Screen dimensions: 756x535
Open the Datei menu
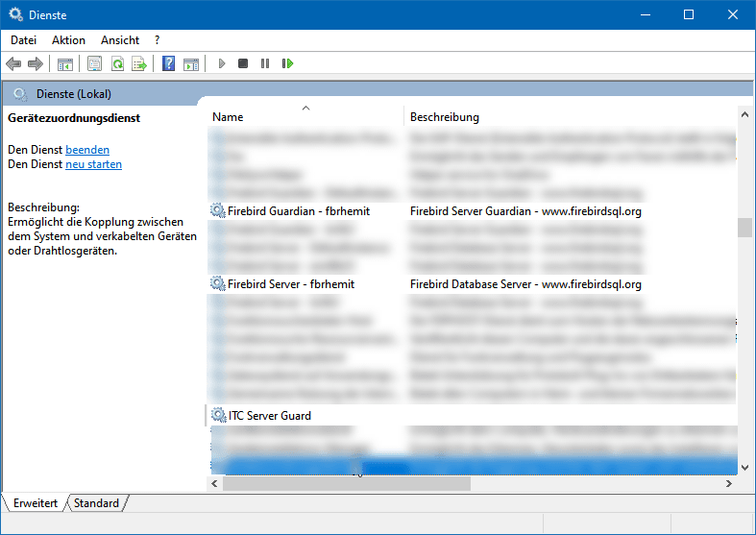coord(23,40)
